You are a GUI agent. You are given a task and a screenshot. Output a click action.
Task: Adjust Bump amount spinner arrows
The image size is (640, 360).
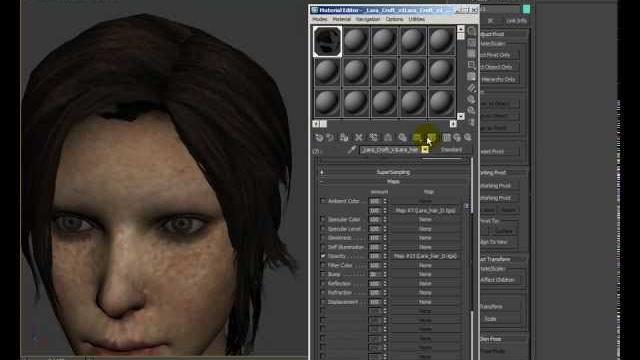click(x=384, y=275)
